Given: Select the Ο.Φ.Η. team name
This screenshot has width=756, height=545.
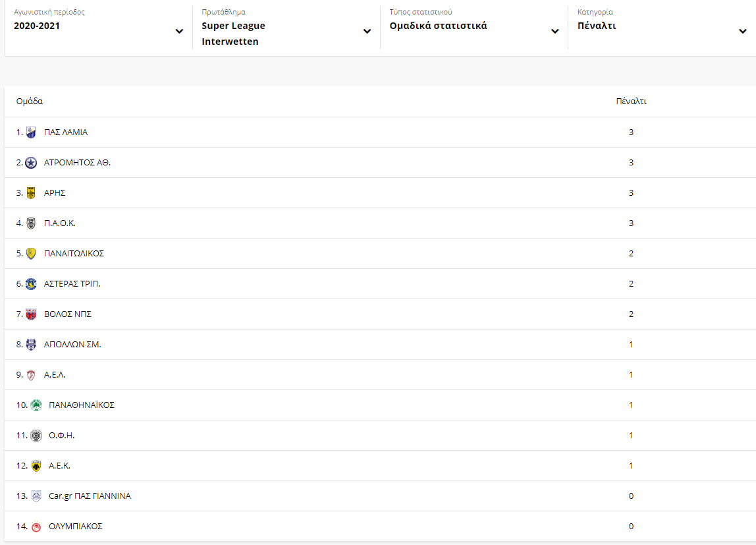Looking at the screenshot, I should [x=62, y=436].
